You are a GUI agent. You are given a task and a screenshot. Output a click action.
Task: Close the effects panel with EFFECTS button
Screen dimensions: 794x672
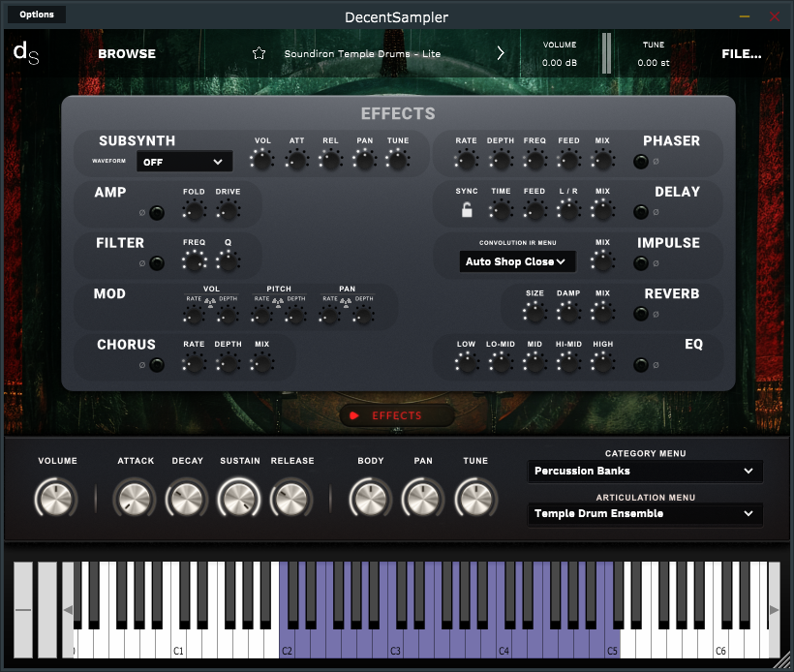point(397,415)
